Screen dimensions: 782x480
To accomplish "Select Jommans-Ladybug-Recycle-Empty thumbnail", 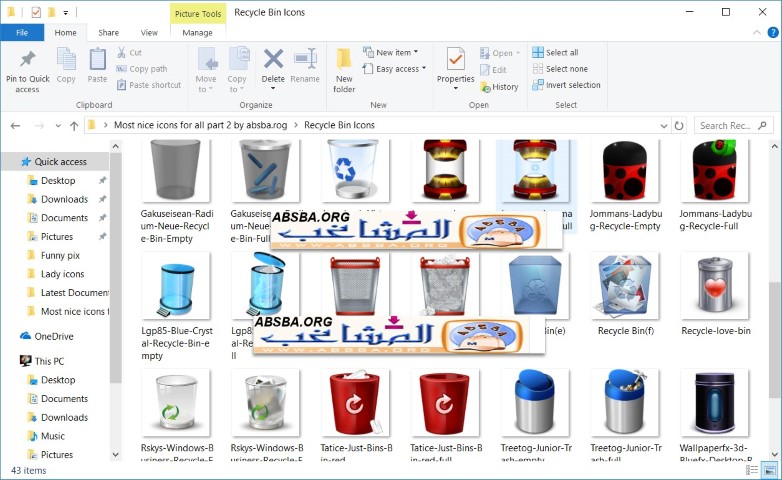I will (x=625, y=170).
